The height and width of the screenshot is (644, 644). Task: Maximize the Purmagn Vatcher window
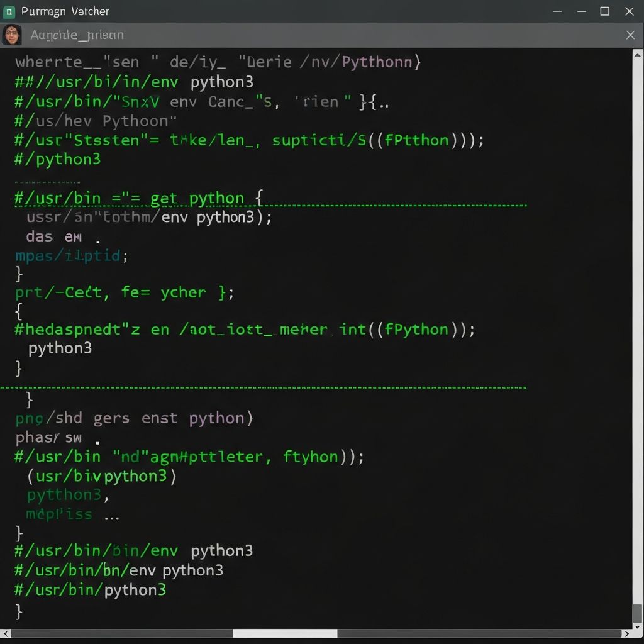(x=604, y=11)
